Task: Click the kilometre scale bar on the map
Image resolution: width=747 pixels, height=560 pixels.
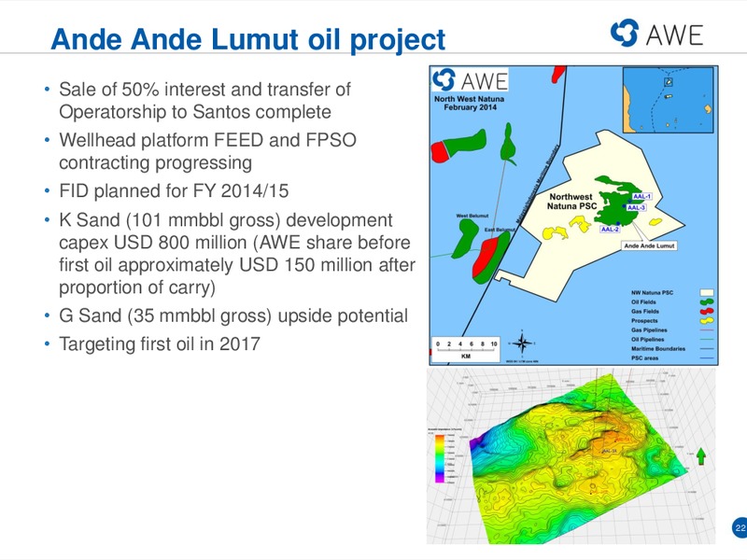Action: tap(466, 349)
